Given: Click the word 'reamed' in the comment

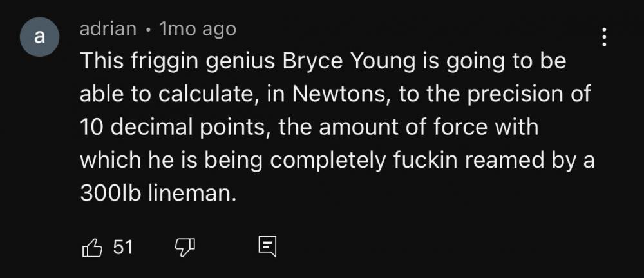Looking at the screenshot, I should point(497,160).
